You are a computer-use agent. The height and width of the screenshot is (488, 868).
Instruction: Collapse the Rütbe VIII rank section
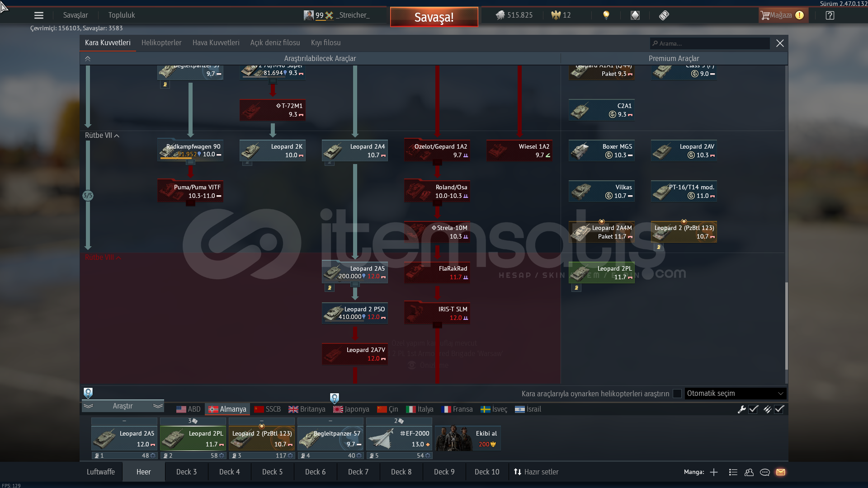coord(103,258)
